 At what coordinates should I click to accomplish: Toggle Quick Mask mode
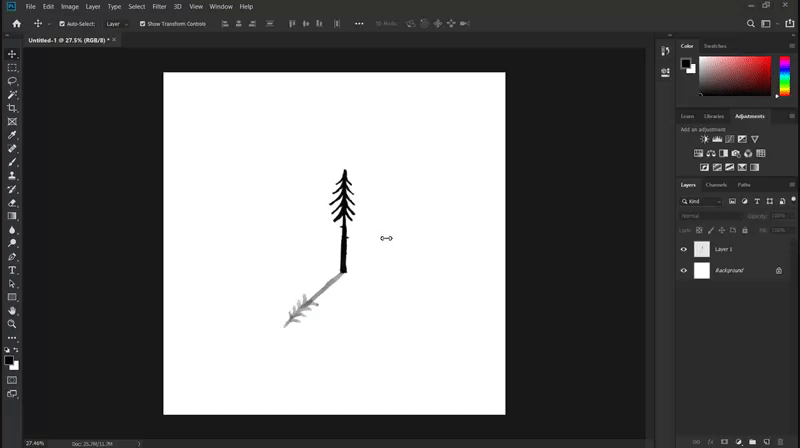pyautogui.click(x=12, y=380)
